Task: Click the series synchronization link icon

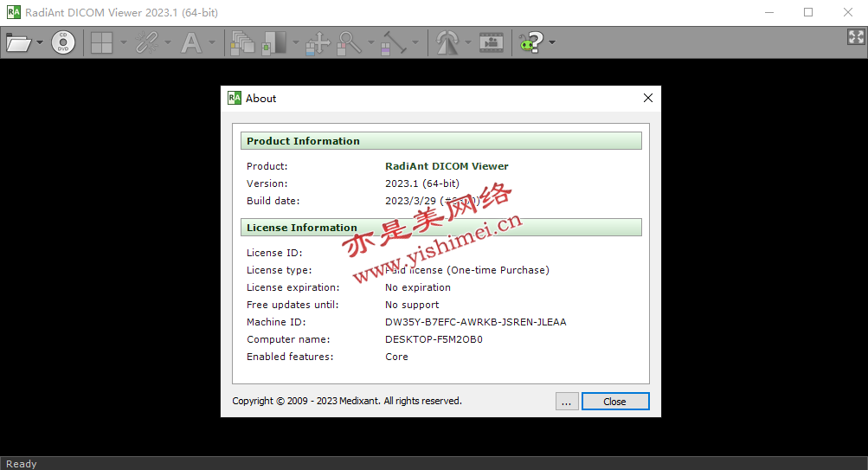Action: click(x=147, y=42)
